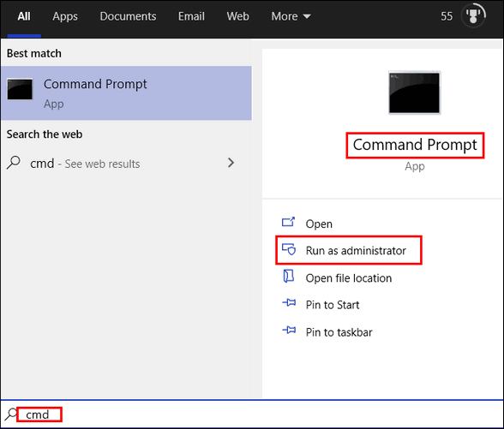The image size is (504, 429).
Task: Expand the More dropdown filter
Action: (x=291, y=16)
